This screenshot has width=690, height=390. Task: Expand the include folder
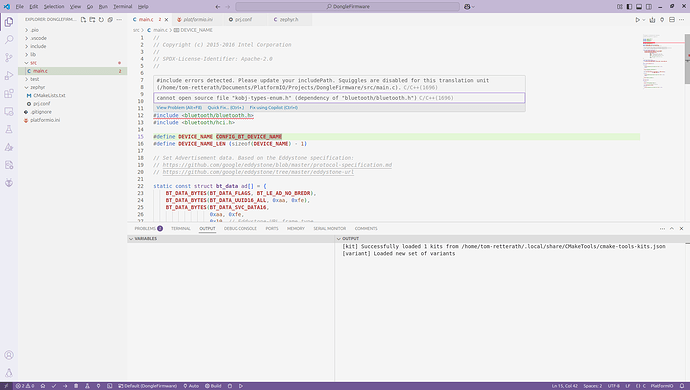click(38, 46)
